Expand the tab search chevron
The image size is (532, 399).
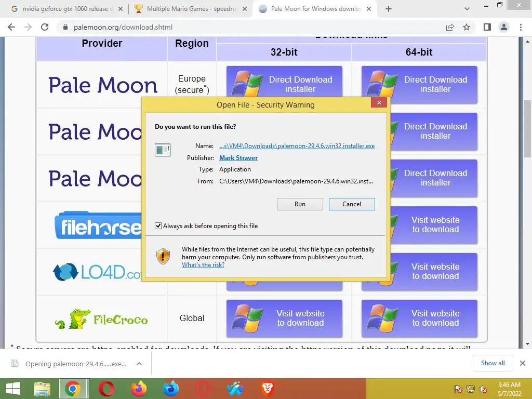[467, 9]
